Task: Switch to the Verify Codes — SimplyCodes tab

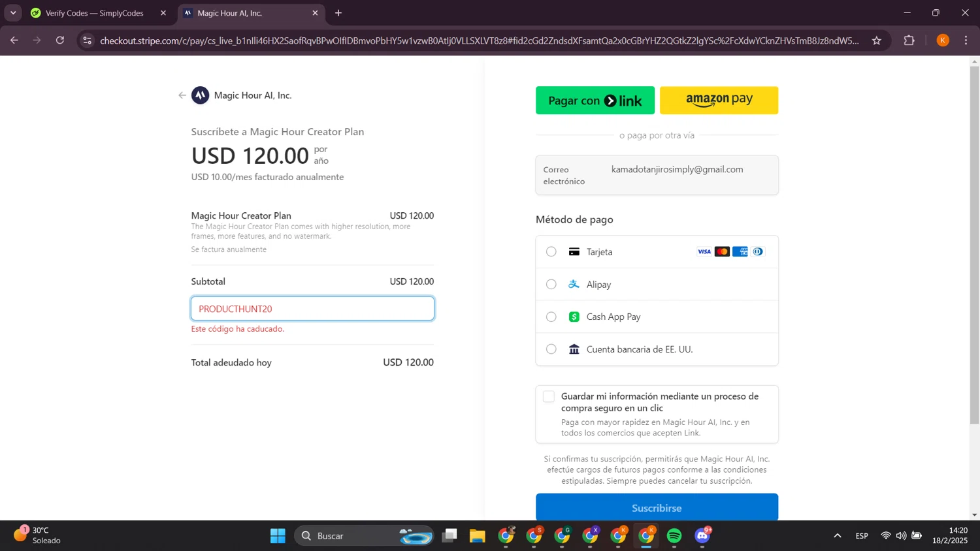Action: tap(95, 13)
